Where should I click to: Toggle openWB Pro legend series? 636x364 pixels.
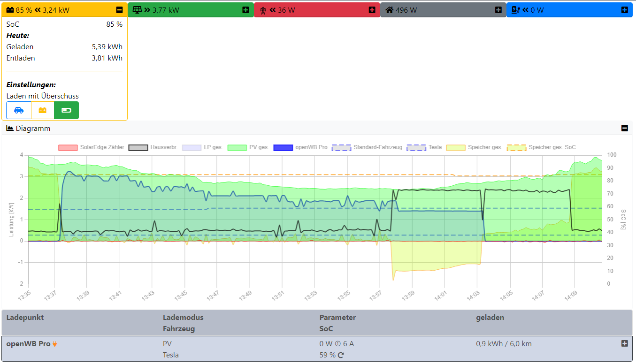[300, 147]
